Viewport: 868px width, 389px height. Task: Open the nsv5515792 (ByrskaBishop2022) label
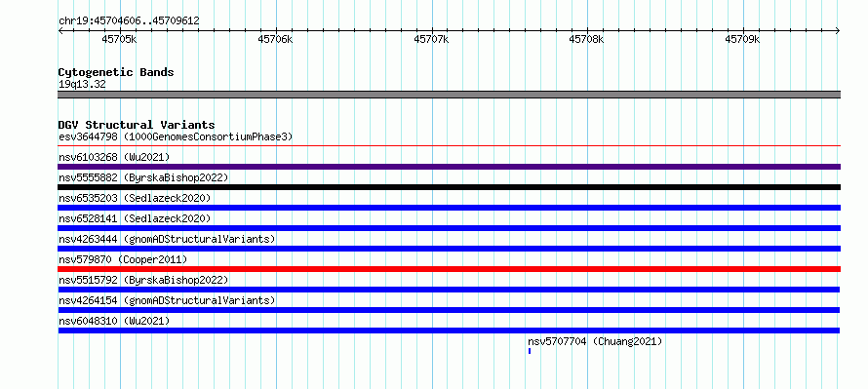(143, 280)
